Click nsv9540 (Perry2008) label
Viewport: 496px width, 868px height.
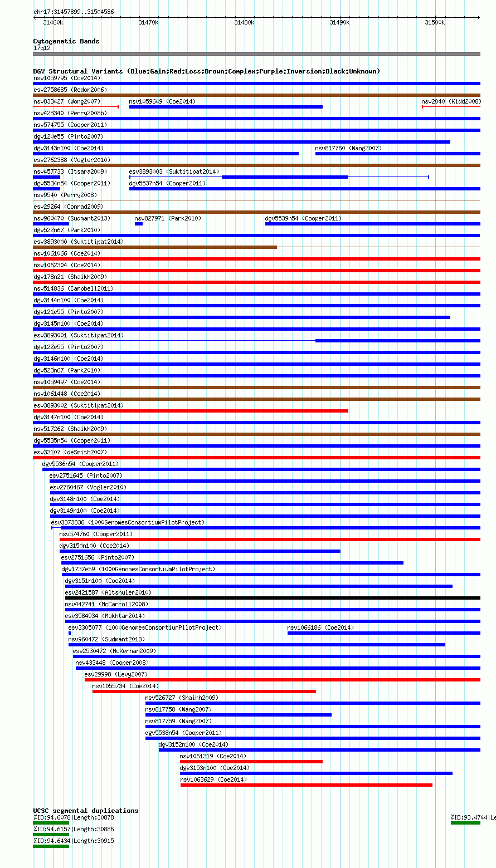pyautogui.click(x=65, y=195)
